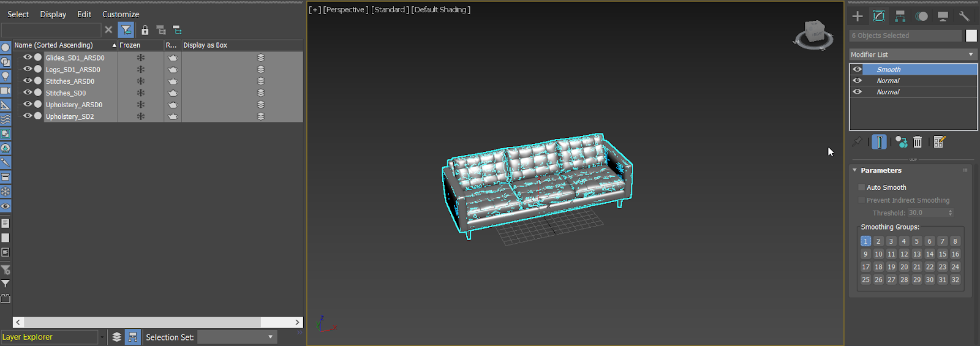The height and width of the screenshot is (346, 980).
Task: Click the Make Unique icon
Action: pyautogui.click(x=901, y=142)
